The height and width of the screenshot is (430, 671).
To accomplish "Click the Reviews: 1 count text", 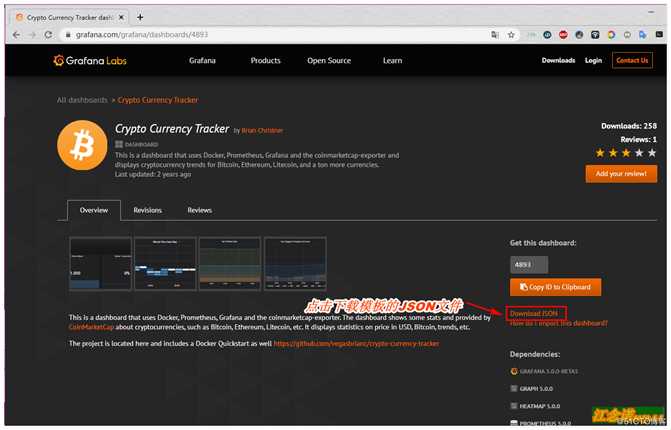I will 638,139.
